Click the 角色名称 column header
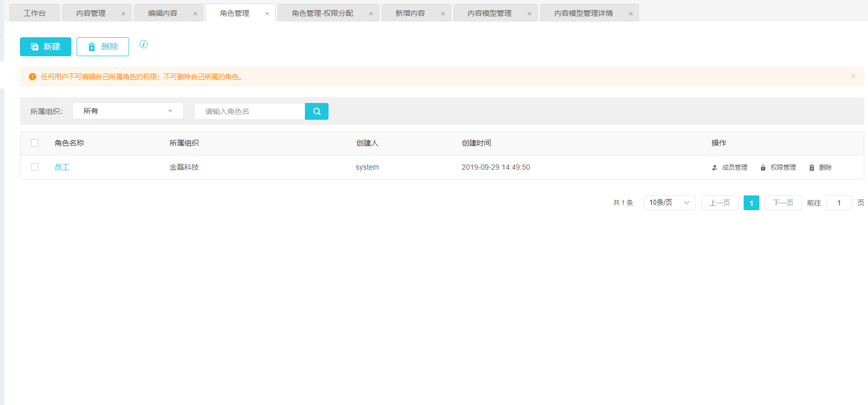The height and width of the screenshot is (405, 868). (x=69, y=143)
